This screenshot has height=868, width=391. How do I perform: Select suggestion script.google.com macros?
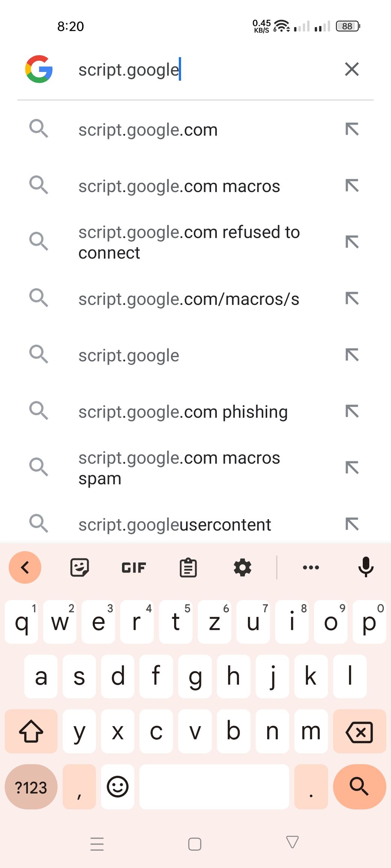point(179,186)
